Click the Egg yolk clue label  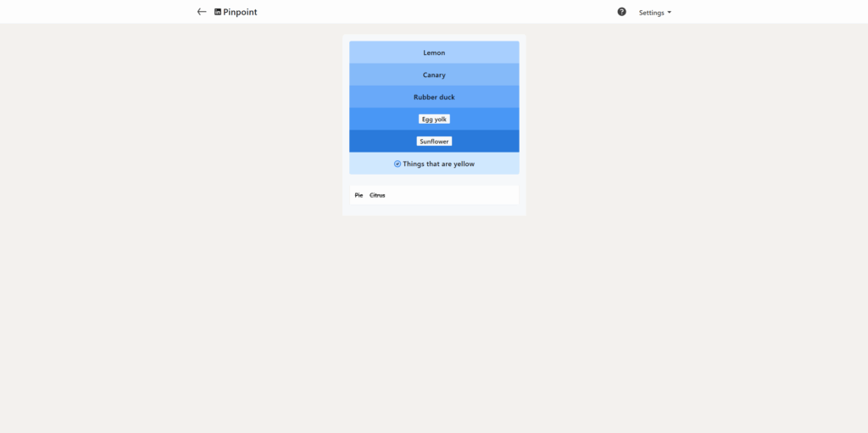pos(434,119)
